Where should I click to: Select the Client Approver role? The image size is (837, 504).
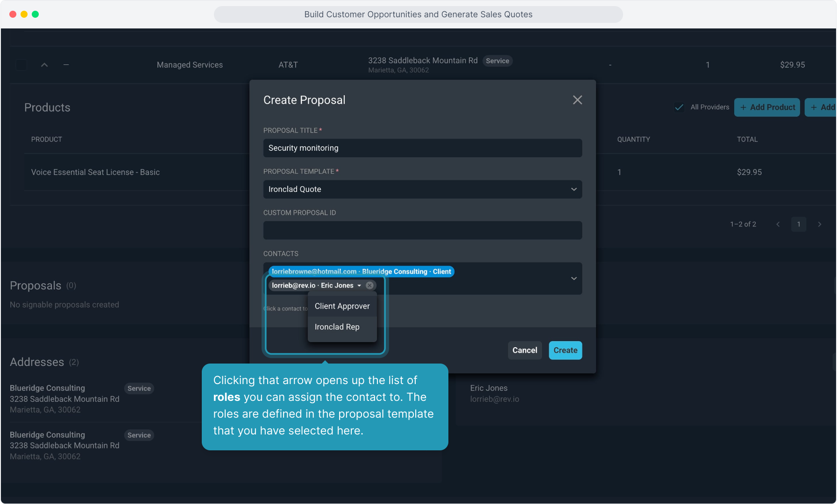click(342, 306)
